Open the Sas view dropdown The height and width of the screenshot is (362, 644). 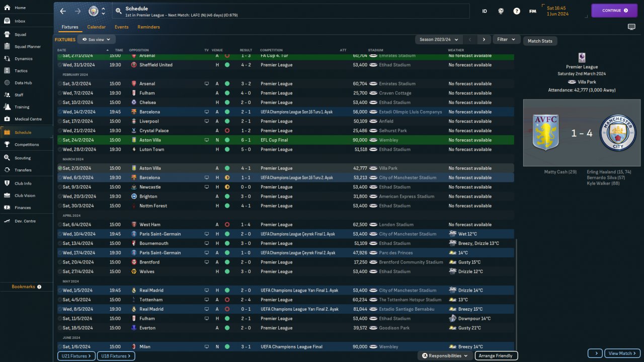[97, 39]
